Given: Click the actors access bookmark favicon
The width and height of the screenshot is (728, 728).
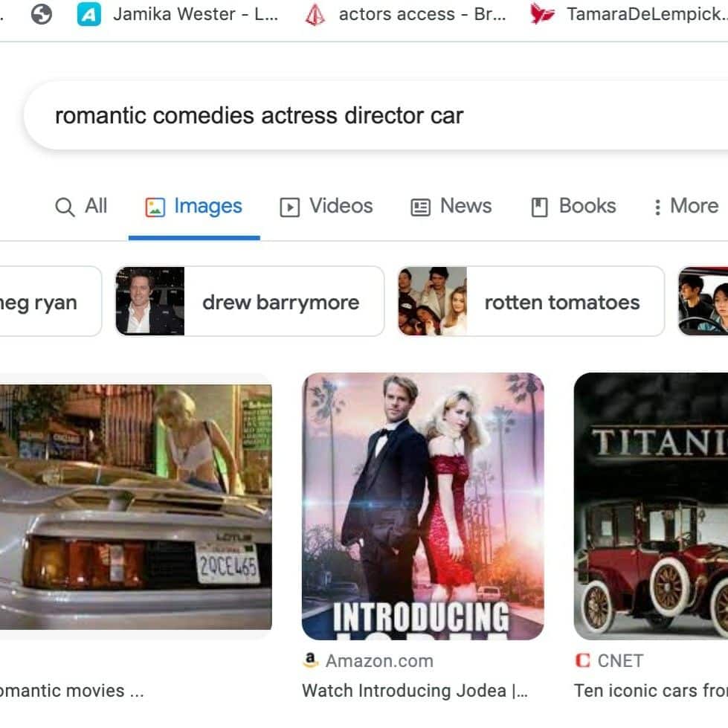Looking at the screenshot, I should click(315, 14).
